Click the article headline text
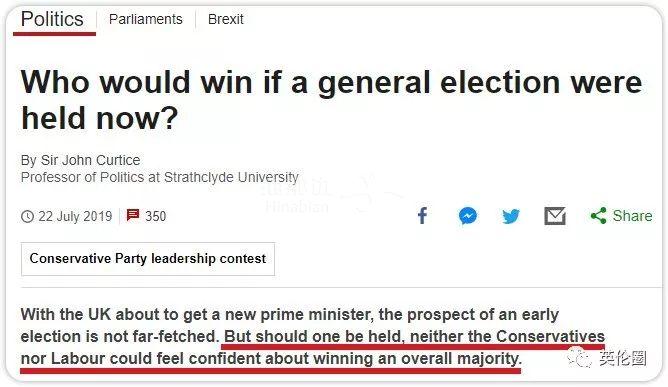The width and height of the screenshot is (668, 387). point(331,100)
